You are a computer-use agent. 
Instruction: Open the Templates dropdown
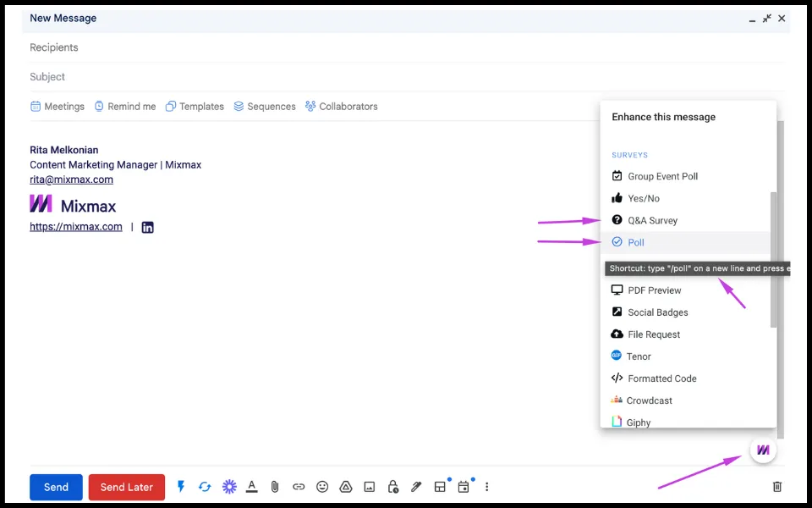(x=195, y=107)
